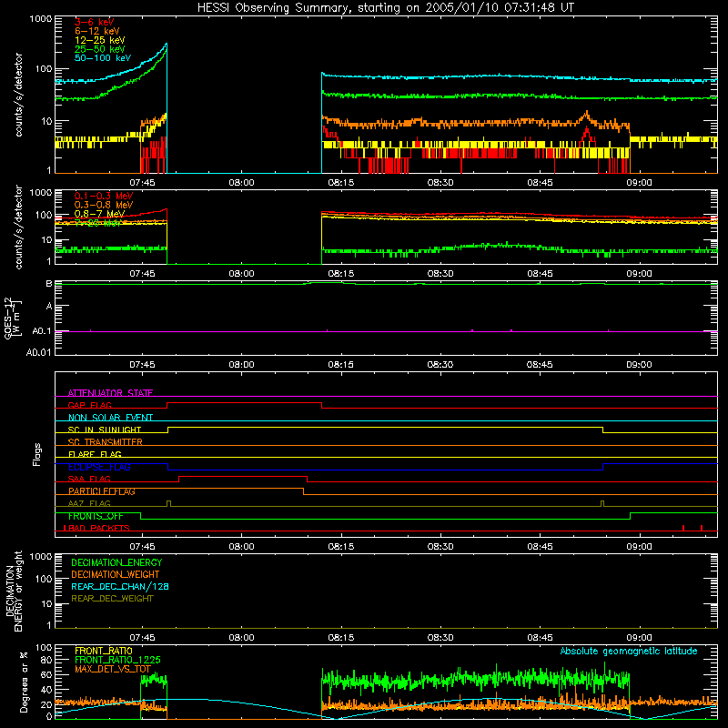Image resolution: width=728 pixels, height=728 pixels.
Task: Click the REAR_DEC_WEIGHT legend entry
Action: pos(112,599)
